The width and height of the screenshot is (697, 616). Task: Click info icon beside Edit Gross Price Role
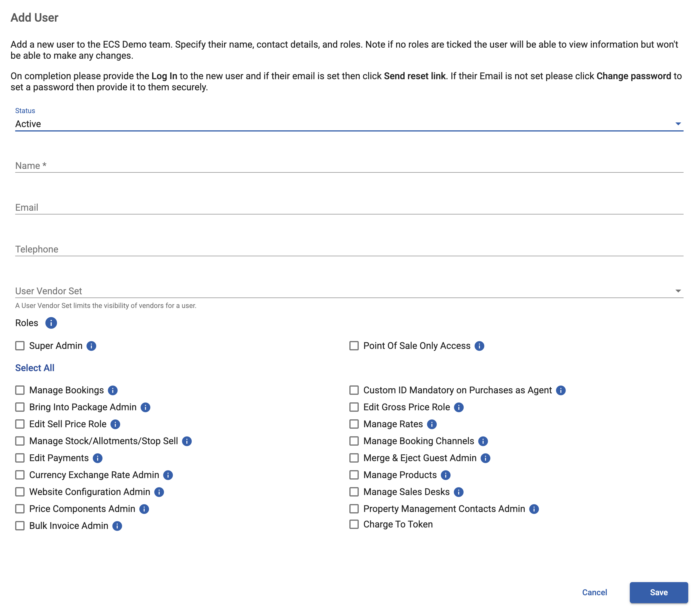(459, 407)
